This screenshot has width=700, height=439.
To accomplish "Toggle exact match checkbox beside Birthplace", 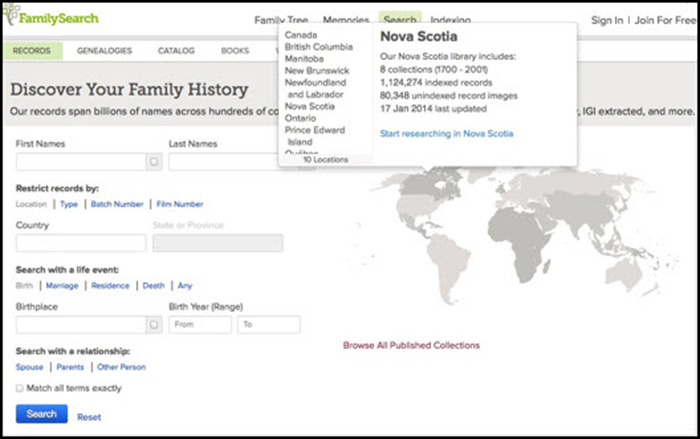I will 154,325.
